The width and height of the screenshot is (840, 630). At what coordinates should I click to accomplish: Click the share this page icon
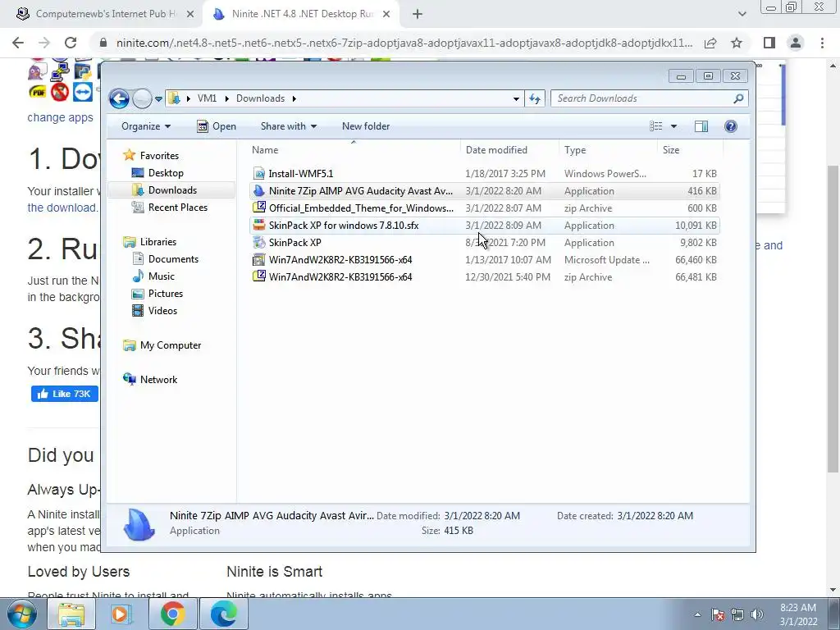click(711, 43)
